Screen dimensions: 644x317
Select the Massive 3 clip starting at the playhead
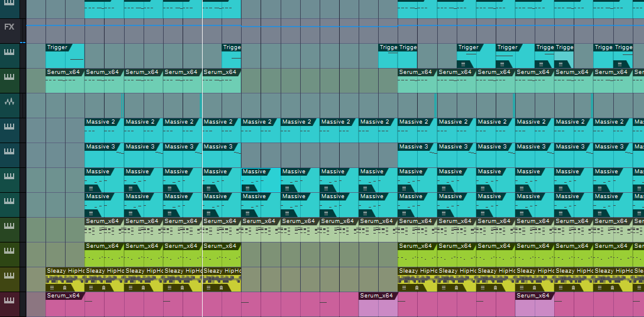(x=222, y=155)
